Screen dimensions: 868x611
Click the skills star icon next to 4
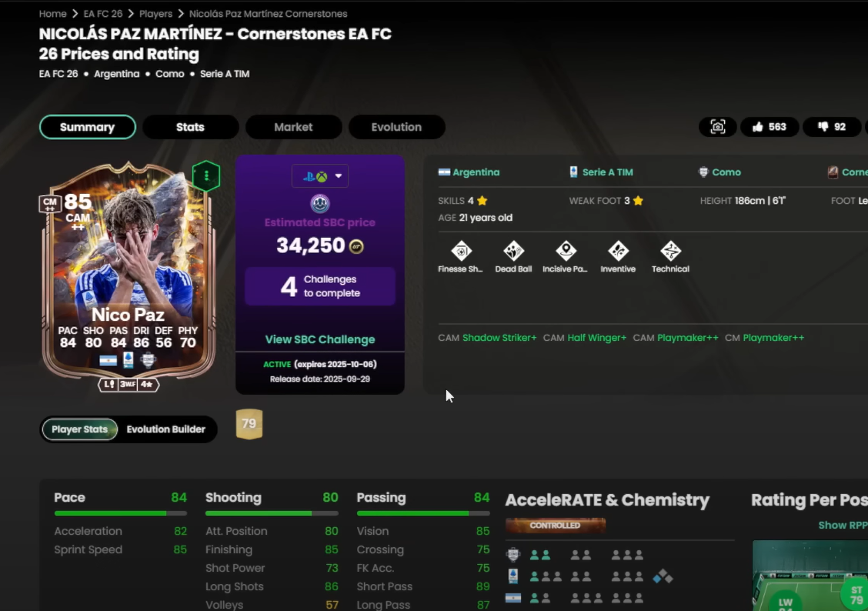point(482,200)
